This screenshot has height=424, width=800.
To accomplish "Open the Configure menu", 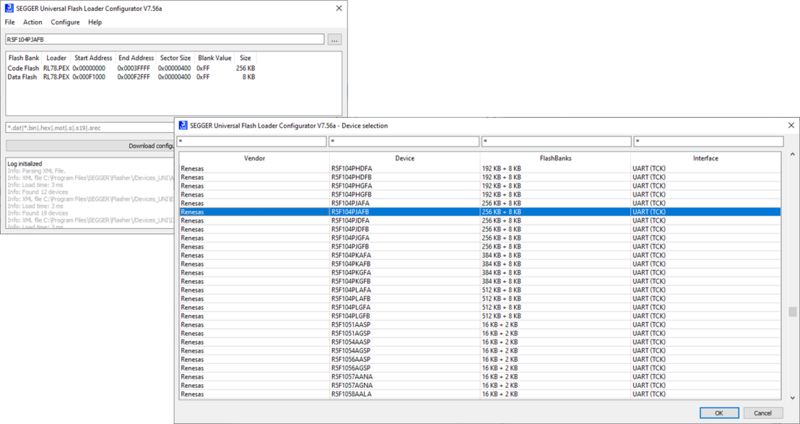I will [65, 22].
